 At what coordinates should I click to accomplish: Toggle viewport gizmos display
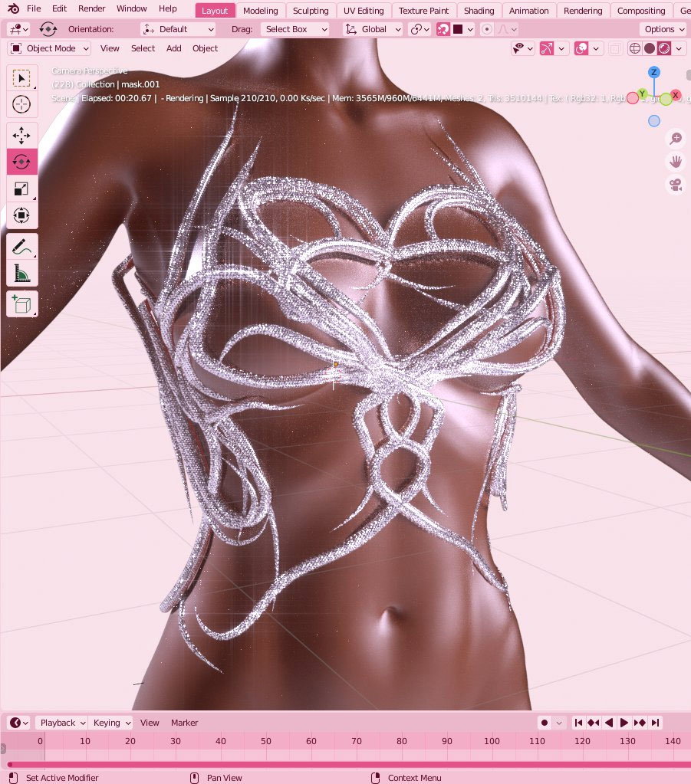click(547, 48)
